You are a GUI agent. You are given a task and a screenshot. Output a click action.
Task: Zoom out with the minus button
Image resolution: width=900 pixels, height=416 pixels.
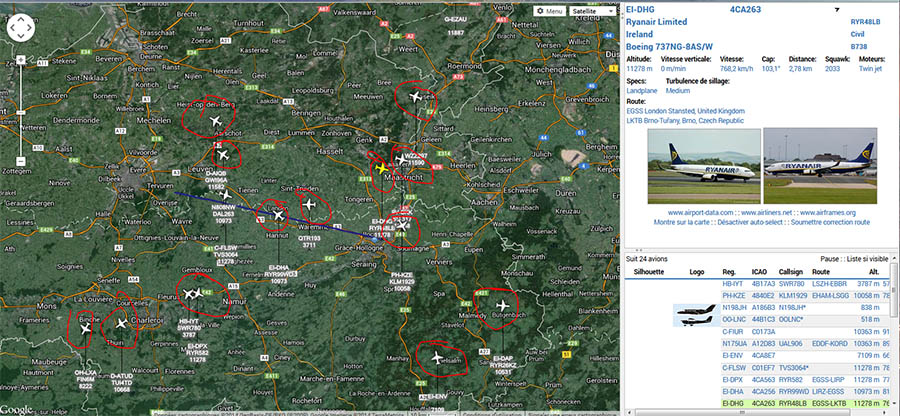21,161
